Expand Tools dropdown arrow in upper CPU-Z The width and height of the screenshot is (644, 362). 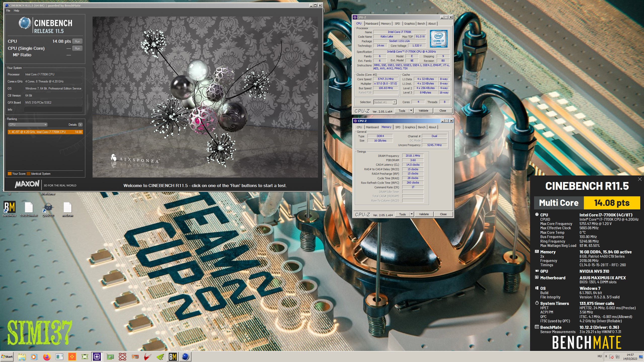click(x=411, y=111)
